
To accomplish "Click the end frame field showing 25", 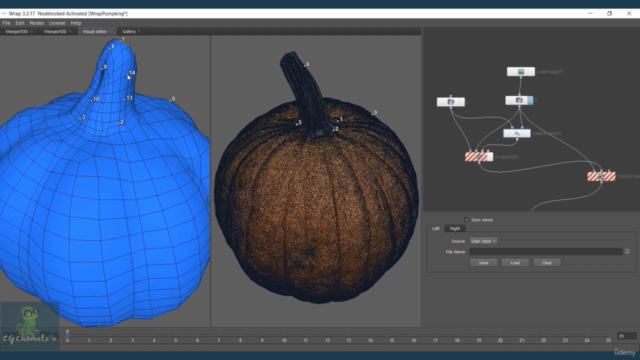I will pyautogui.click(x=627, y=336).
